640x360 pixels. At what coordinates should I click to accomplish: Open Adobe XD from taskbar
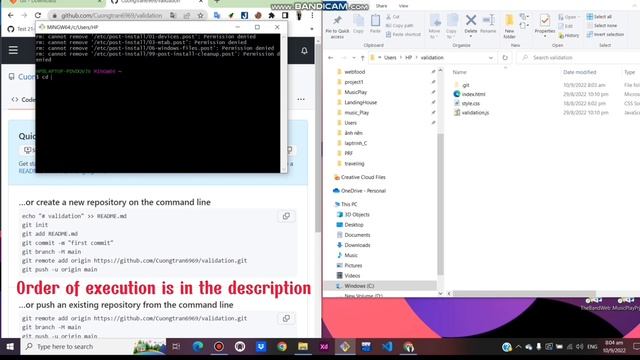tap(324, 347)
